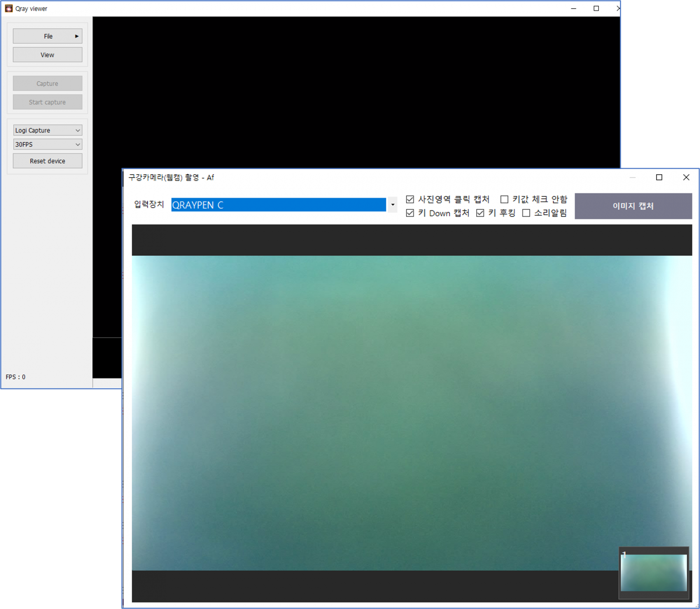Toggle 키 Down 캡처 checkbox
Viewport: 700px width, 609px height.
pyautogui.click(x=410, y=213)
